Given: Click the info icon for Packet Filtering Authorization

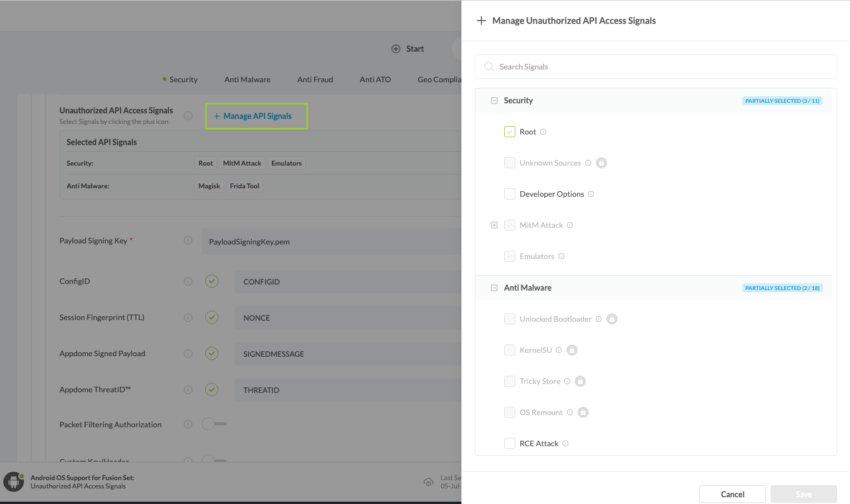Looking at the screenshot, I should (188, 424).
